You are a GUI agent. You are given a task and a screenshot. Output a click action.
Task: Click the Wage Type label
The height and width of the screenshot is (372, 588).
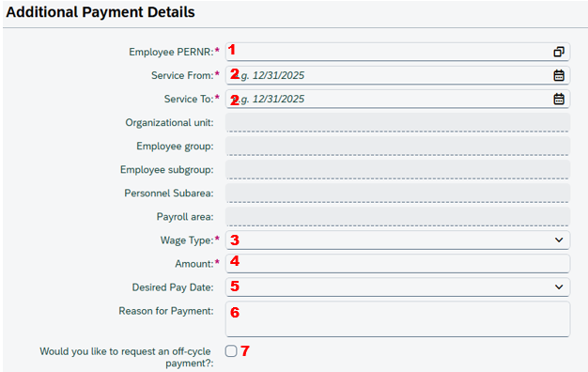[187, 240]
